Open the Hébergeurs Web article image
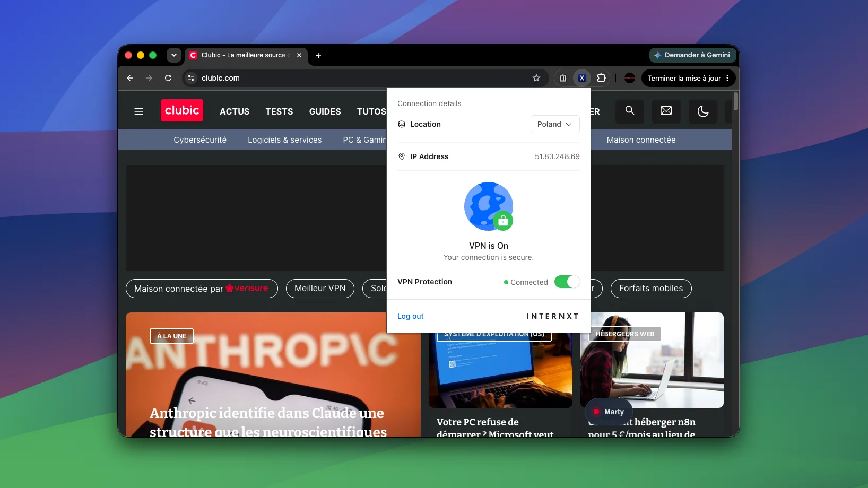 click(x=652, y=360)
